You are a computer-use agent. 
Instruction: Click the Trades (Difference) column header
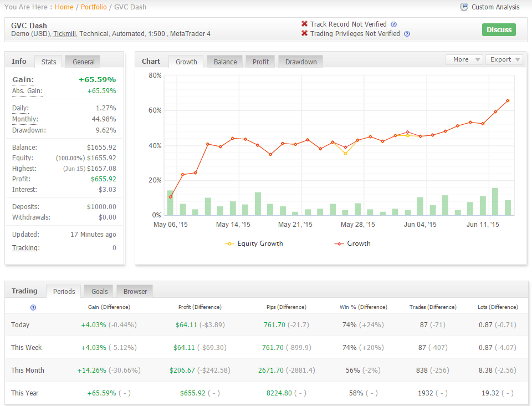(x=433, y=307)
